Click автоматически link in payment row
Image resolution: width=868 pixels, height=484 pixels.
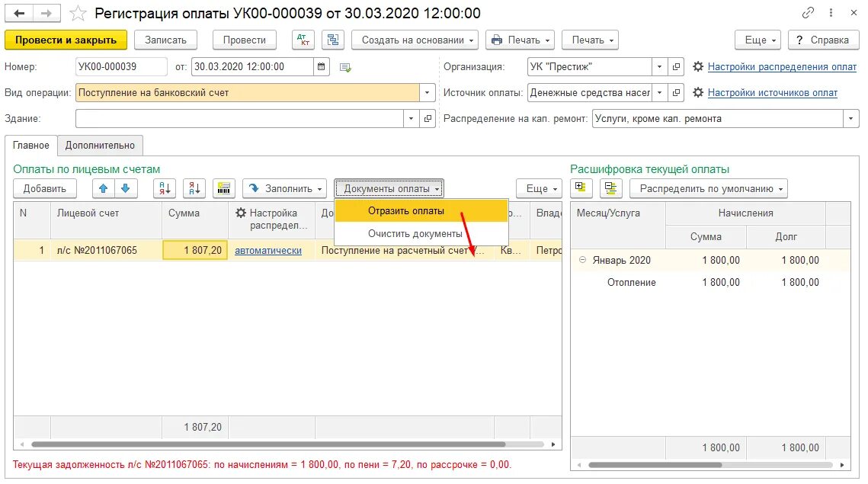pos(268,250)
